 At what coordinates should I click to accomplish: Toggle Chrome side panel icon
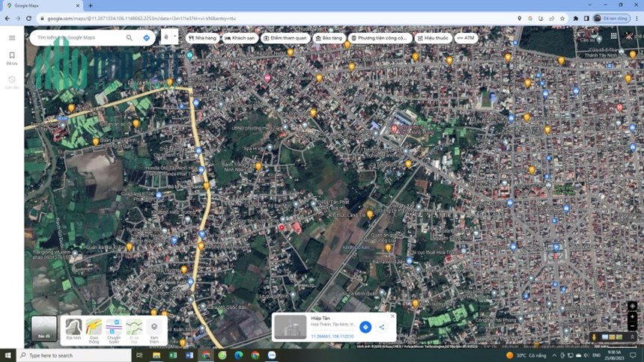[x=586, y=19]
